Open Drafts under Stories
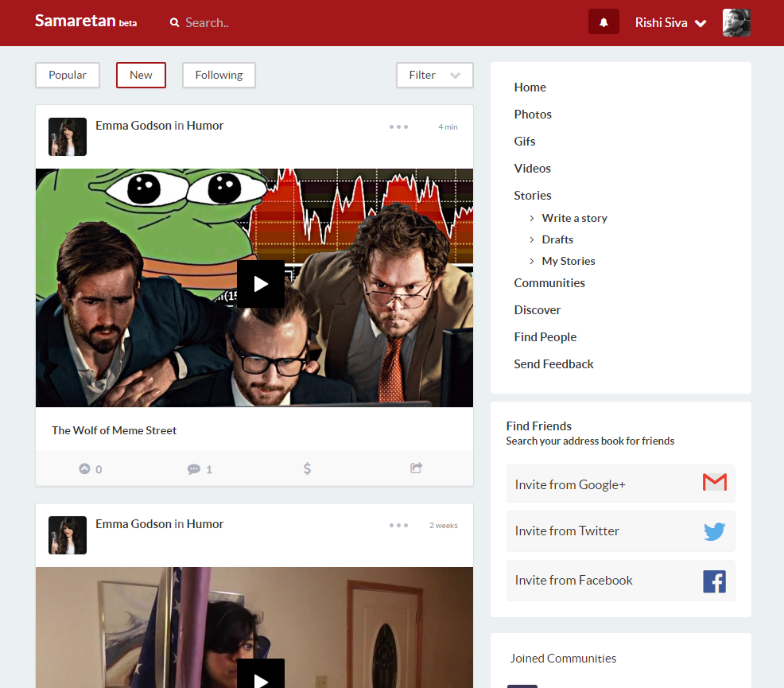This screenshot has height=688, width=784. [x=557, y=239]
